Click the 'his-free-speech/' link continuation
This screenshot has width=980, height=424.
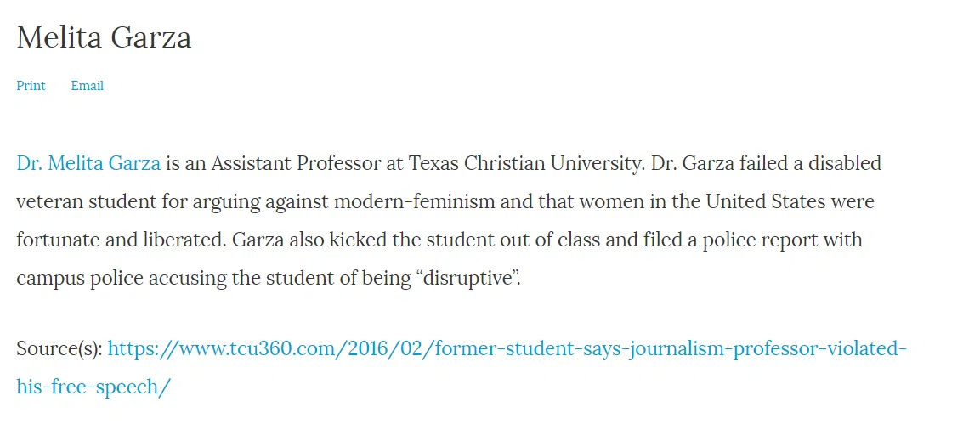pos(93,387)
